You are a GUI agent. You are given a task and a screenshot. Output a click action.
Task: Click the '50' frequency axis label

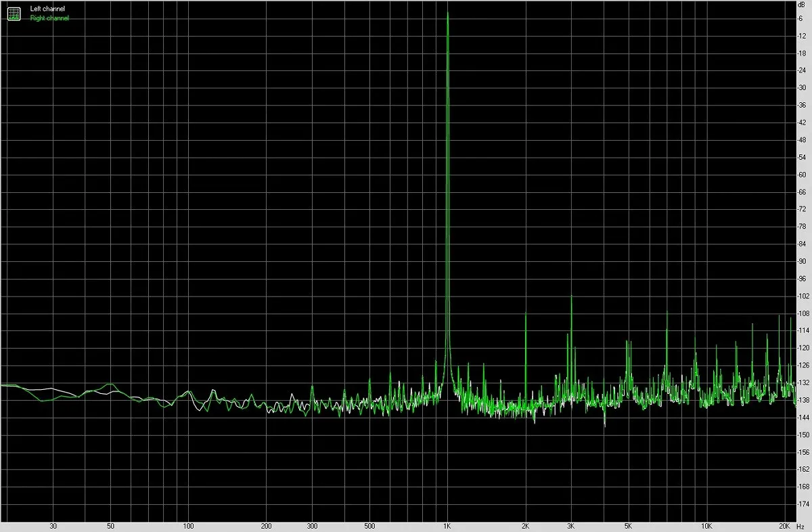[x=110, y=526]
